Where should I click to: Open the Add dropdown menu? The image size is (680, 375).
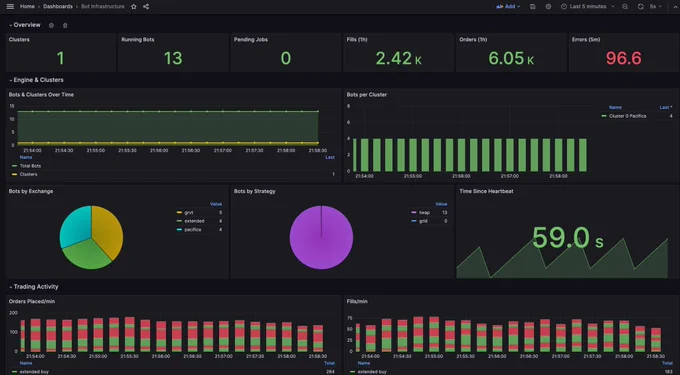pyautogui.click(x=508, y=7)
